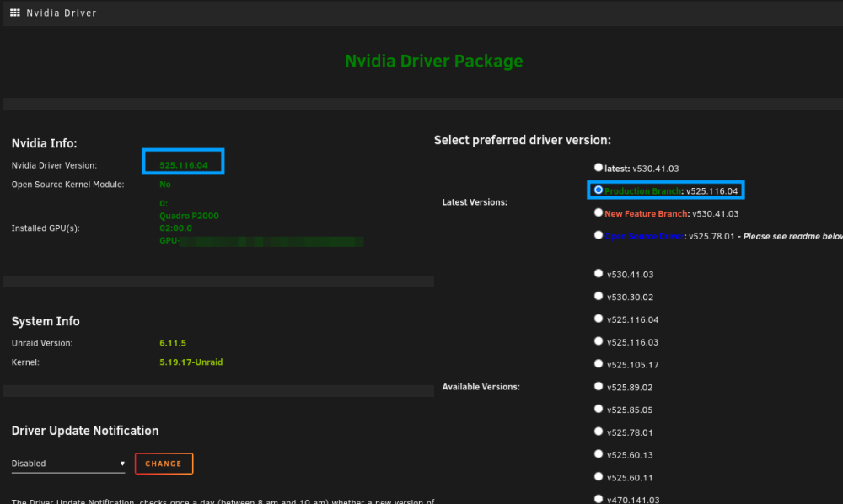Select the latest v530.41.03 radio button
The height and width of the screenshot is (504, 843).
point(598,168)
